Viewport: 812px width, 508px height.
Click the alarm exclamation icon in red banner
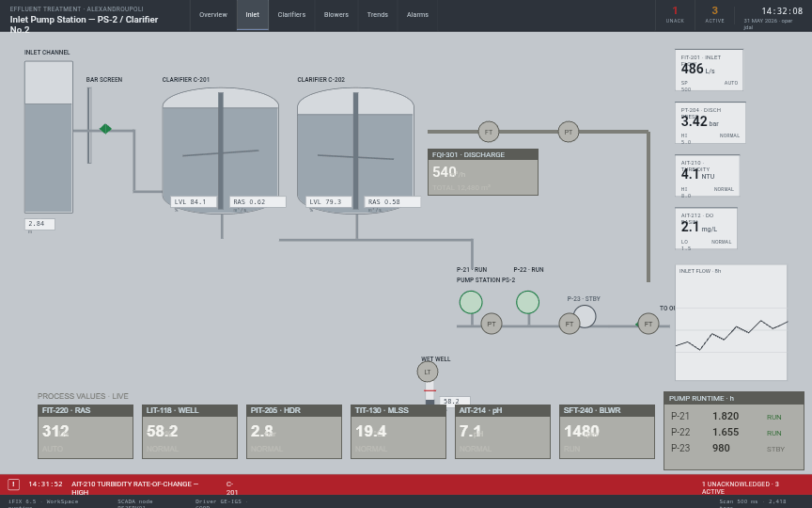[x=14, y=484]
